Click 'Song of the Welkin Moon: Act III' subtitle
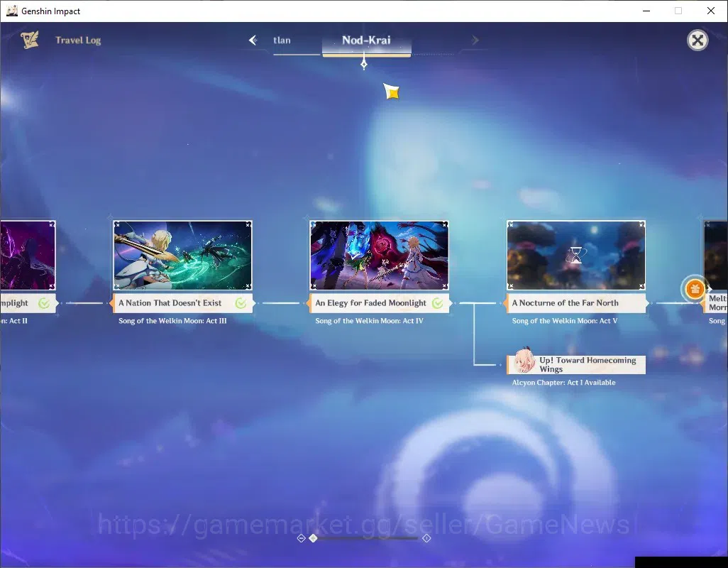 (172, 321)
